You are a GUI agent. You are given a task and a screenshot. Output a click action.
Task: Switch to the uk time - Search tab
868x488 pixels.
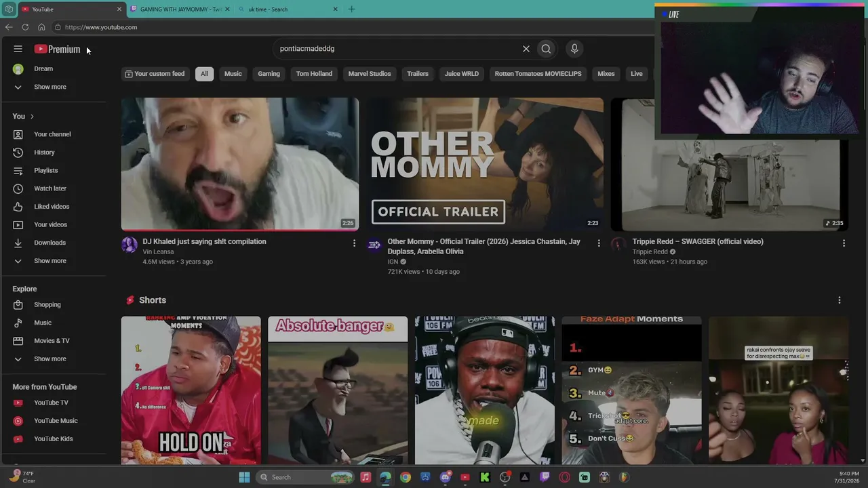click(288, 9)
